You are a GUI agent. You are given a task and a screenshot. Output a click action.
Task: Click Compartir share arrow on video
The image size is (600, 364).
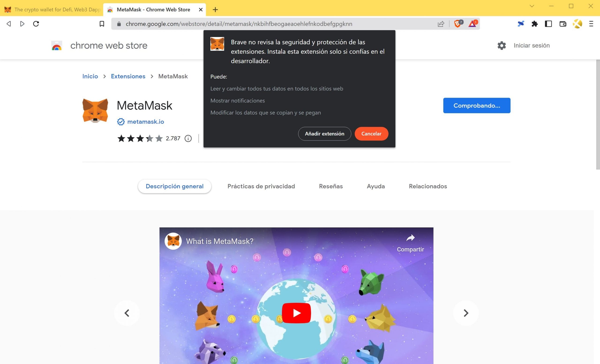coord(410,238)
